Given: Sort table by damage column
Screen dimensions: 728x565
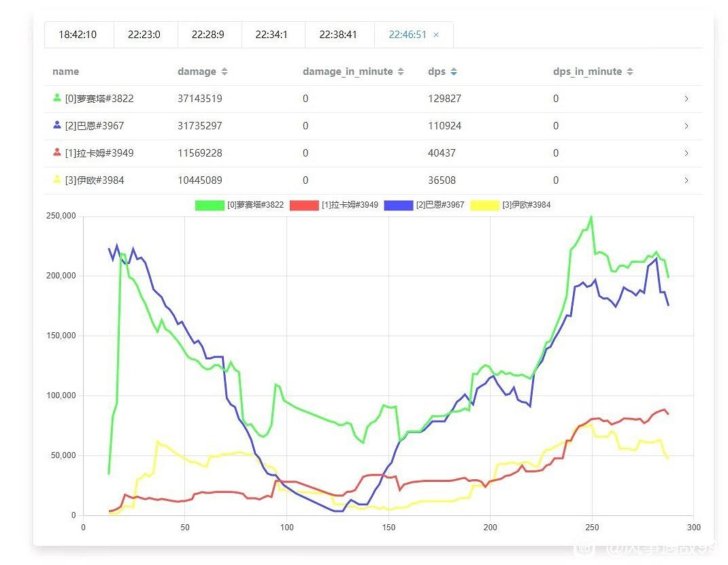Looking at the screenshot, I should [225, 71].
